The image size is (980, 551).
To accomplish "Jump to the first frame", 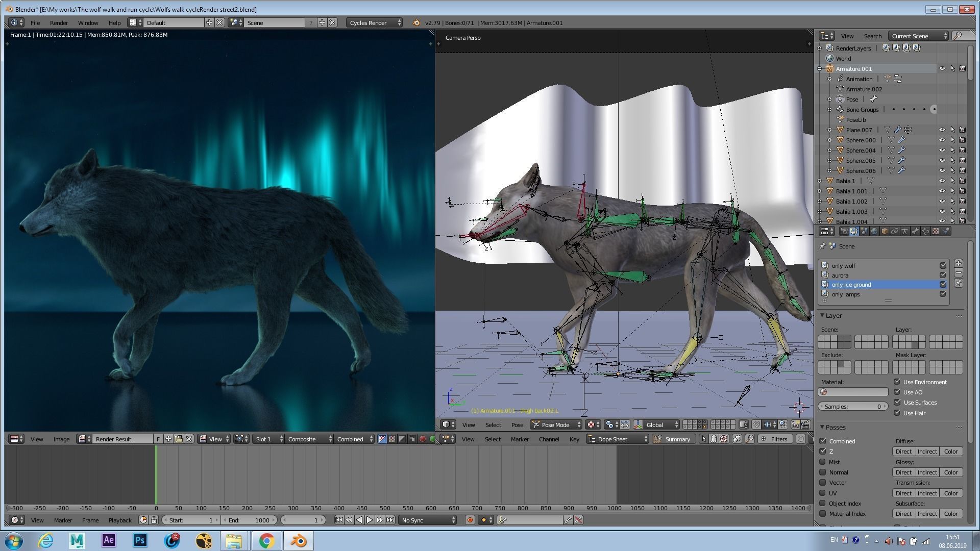I will click(339, 520).
